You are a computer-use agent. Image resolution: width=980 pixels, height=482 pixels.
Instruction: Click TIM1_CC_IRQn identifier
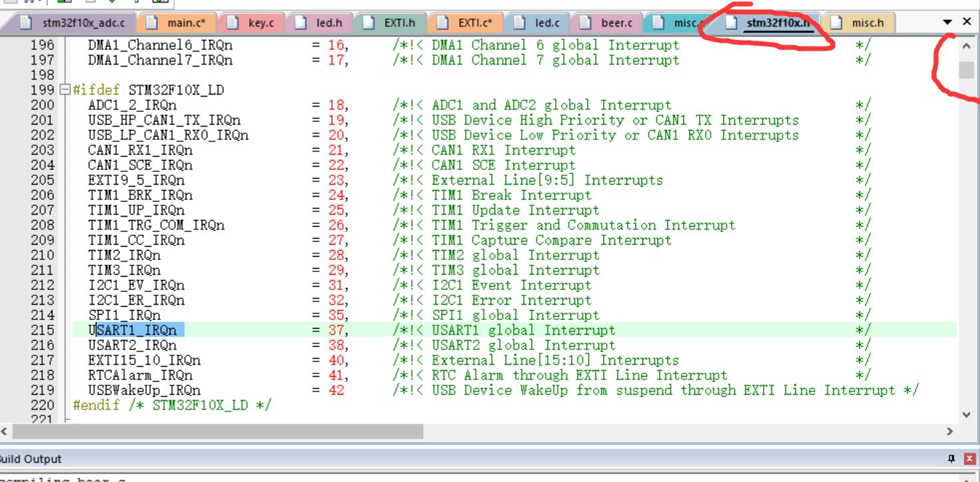pyautogui.click(x=137, y=240)
